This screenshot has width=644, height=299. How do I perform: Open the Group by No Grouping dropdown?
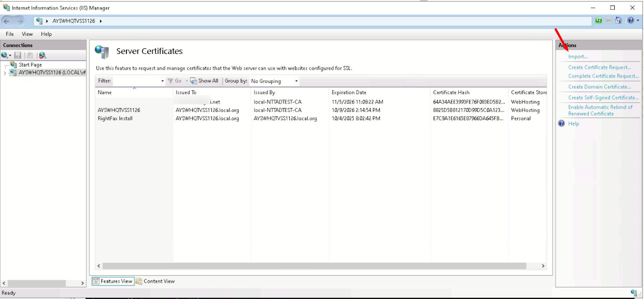click(275, 81)
